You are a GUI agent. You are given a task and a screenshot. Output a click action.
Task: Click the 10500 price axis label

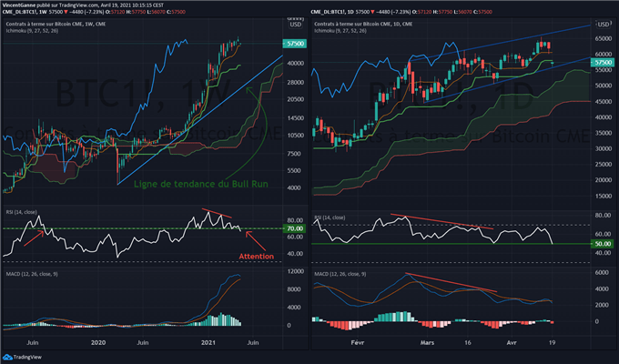[296, 135]
